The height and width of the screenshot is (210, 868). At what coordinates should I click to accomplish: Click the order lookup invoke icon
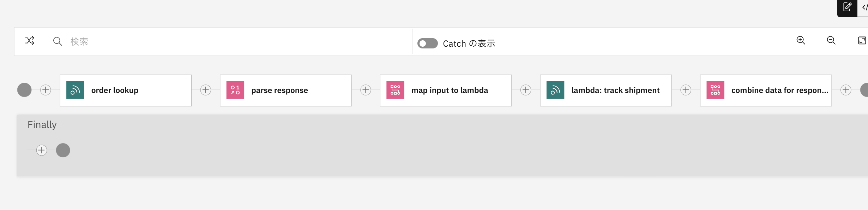pyautogui.click(x=75, y=90)
